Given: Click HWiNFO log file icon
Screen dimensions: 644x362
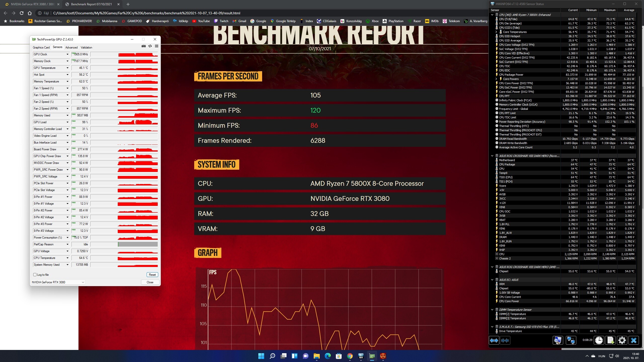Looking at the screenshot, I should pyautogui.click(x=610, y=340).
